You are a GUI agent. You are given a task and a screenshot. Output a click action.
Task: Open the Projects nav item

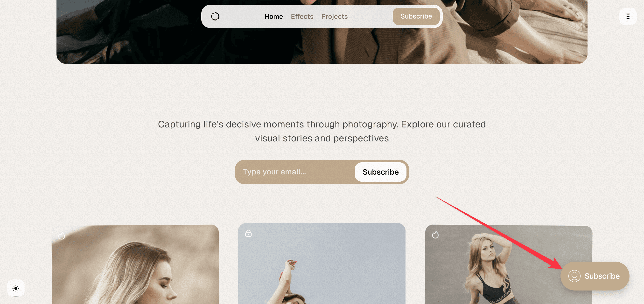click(x=335, y=16)
